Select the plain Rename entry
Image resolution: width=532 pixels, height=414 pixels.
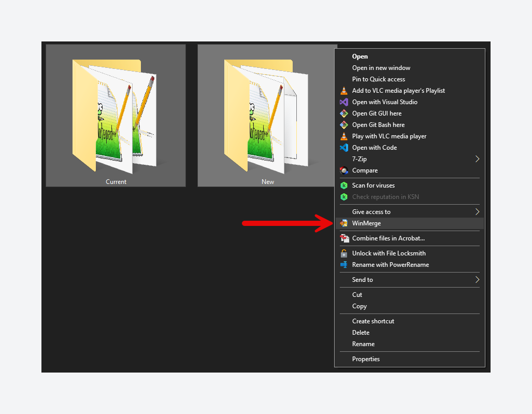point(410,344)
